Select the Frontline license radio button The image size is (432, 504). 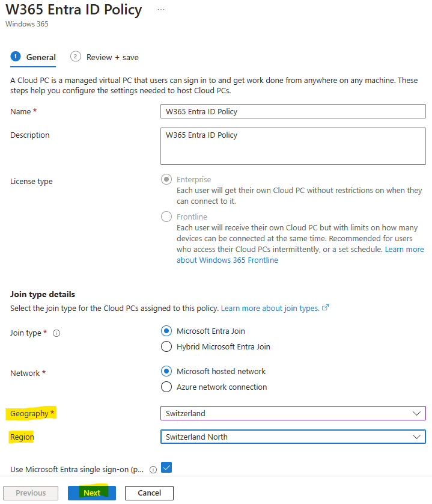[166, 217]
